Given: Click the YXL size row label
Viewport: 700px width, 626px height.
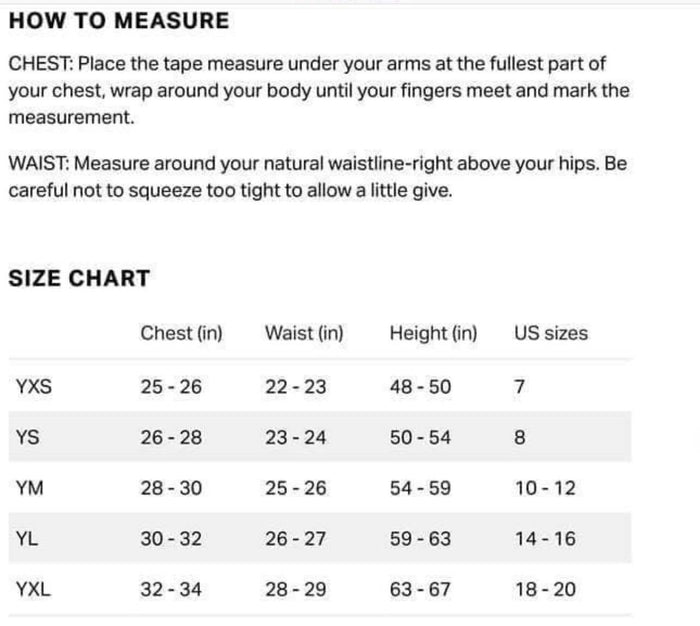Looking at the screenshot, I should click(33, 589).
